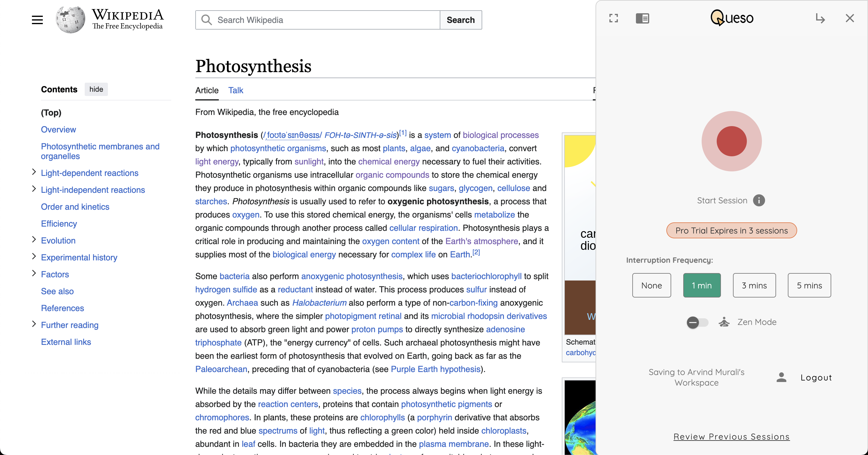Open the Wikipedia hamburger main menu
This screenshot has width=868, height=455.
pos(37,20)
